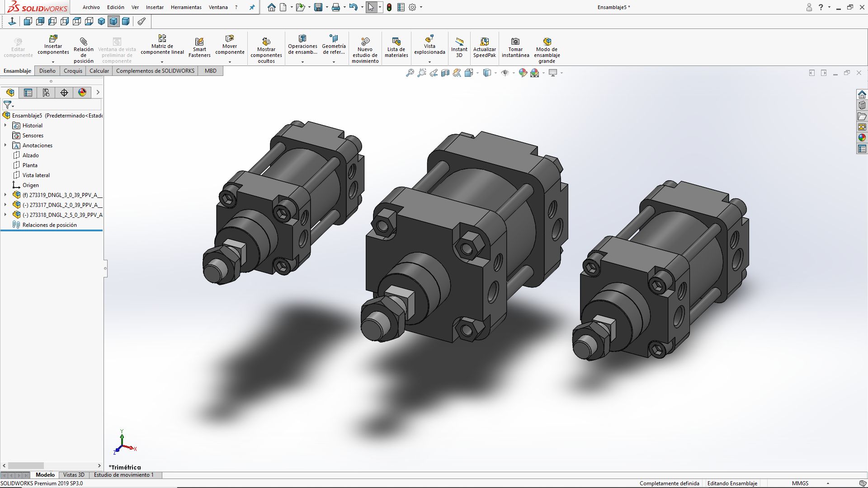Expand the Anotaciones tree node

coord(5,145)
